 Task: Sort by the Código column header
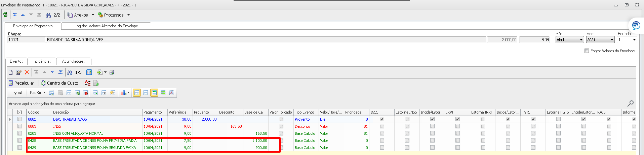[x=39, y=112]
